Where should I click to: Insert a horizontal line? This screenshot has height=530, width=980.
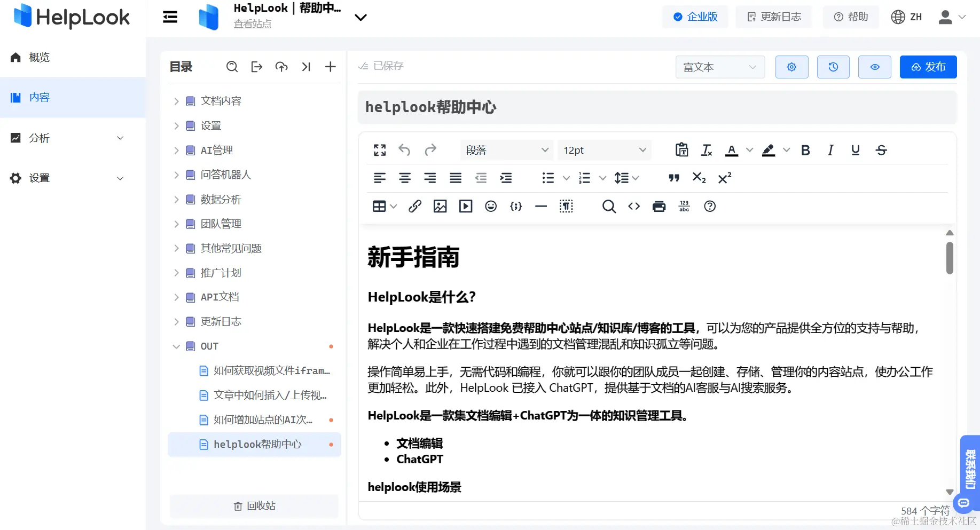pos(541,207)
